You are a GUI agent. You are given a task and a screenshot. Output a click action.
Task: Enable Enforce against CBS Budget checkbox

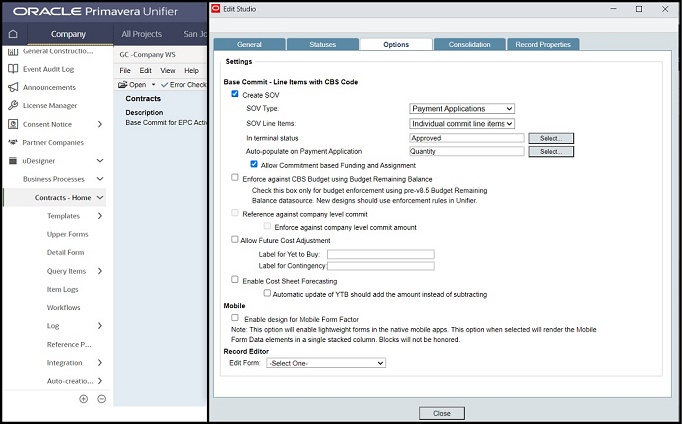235,177
